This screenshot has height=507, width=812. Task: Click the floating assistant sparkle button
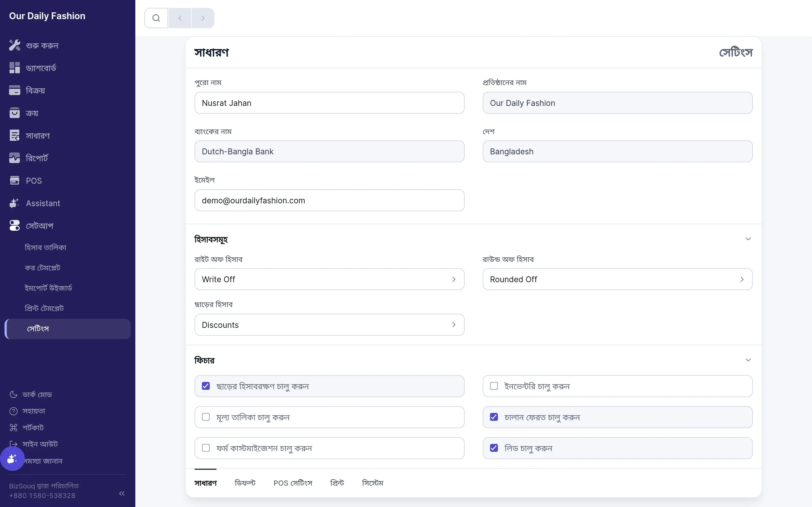(x=12, y=458)
